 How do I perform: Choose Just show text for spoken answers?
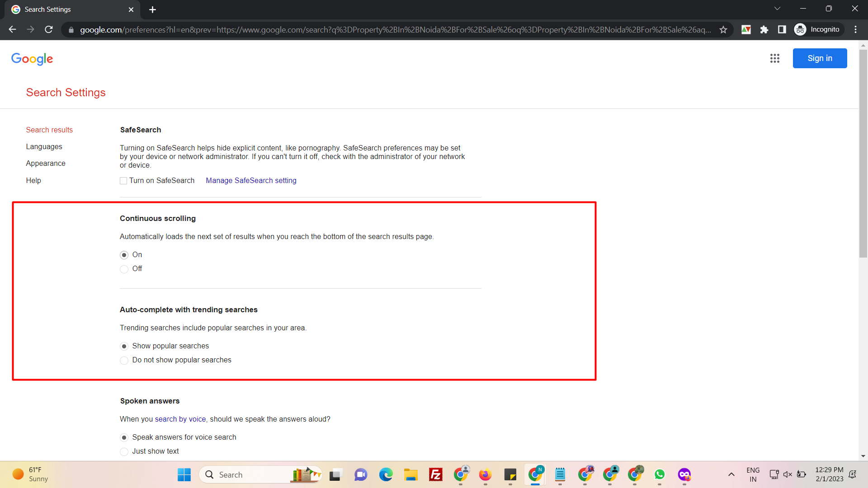(x=124, y=451)
